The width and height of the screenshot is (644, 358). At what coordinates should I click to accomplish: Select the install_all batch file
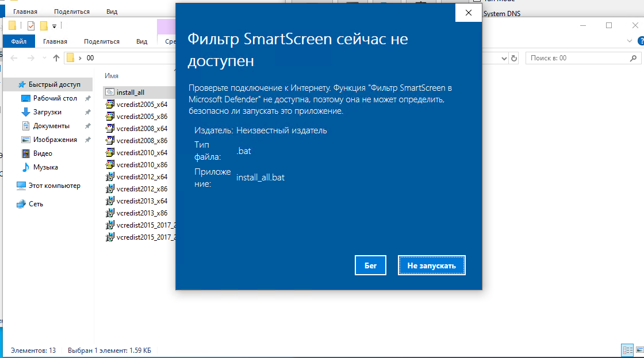pos(130,93)
